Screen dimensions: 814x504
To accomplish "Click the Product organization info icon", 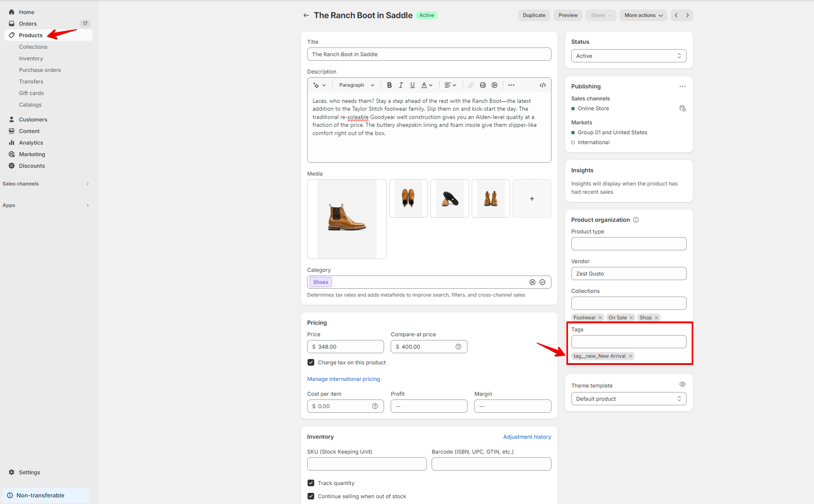I will 636,220.
